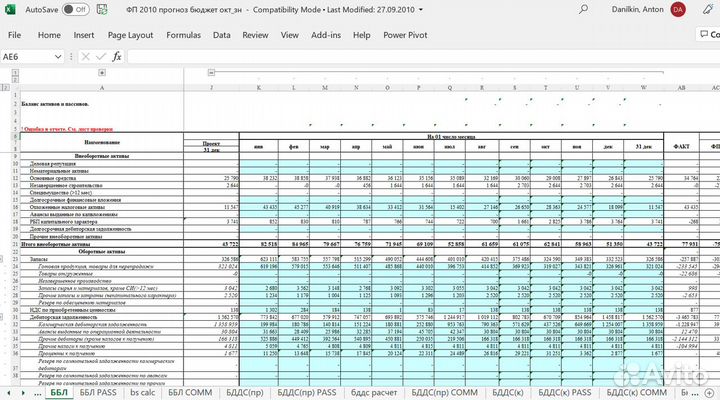Click the Insert Function fx icon

pyautogui.click(x=117, y=56)
